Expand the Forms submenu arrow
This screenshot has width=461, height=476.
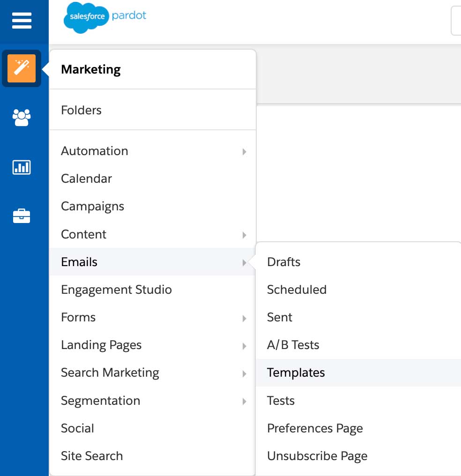pos(244,318)
